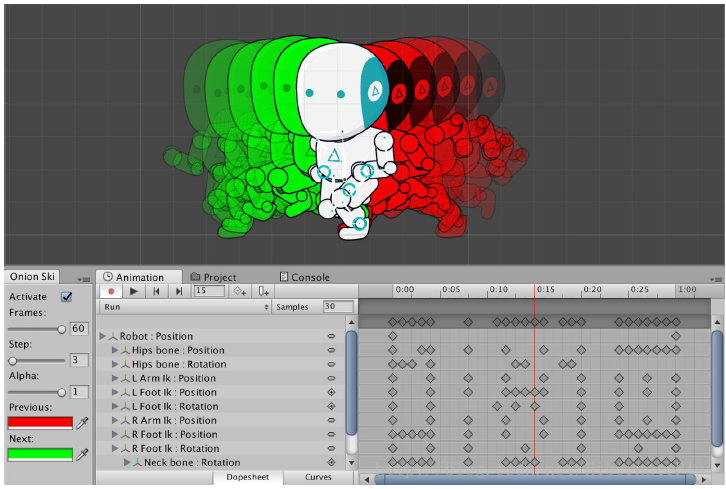Expand L Arm Ik : Position property

[115, 378]
